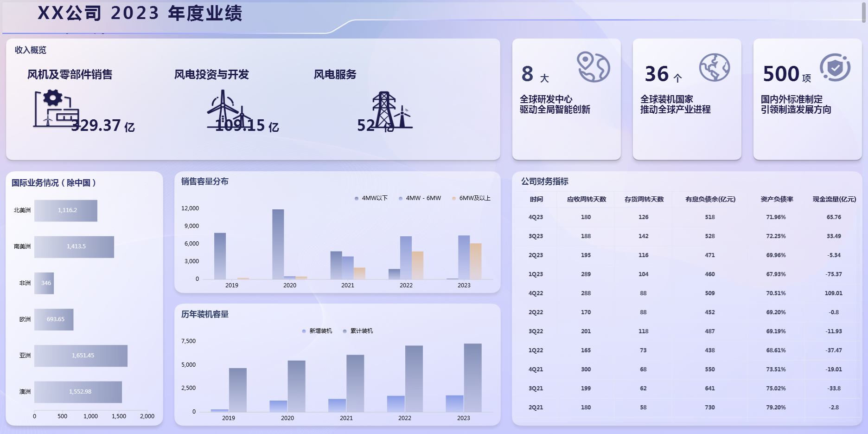Click the map pin globe icon
The height and width of the screenshot is (434, 868).
(593, 67)
